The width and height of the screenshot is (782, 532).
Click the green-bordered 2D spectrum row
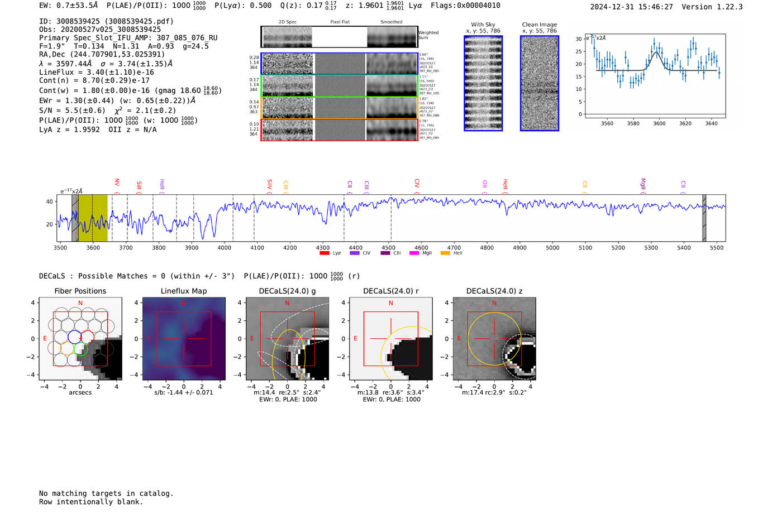click(340, 86)
